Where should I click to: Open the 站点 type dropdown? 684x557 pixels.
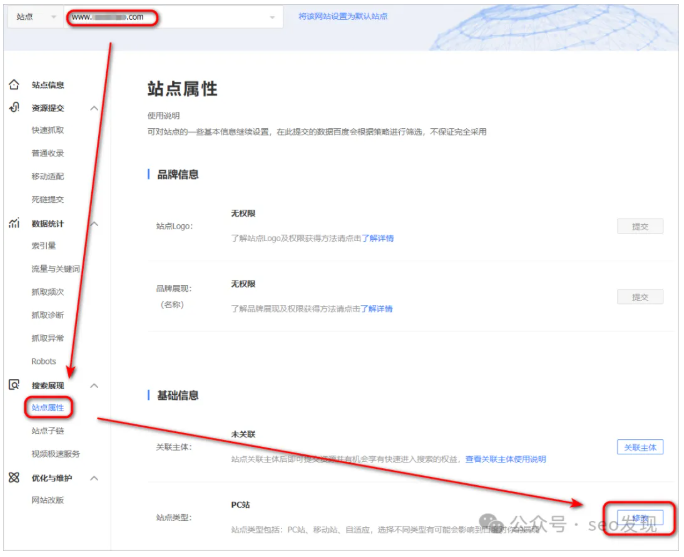pos(36,17)
